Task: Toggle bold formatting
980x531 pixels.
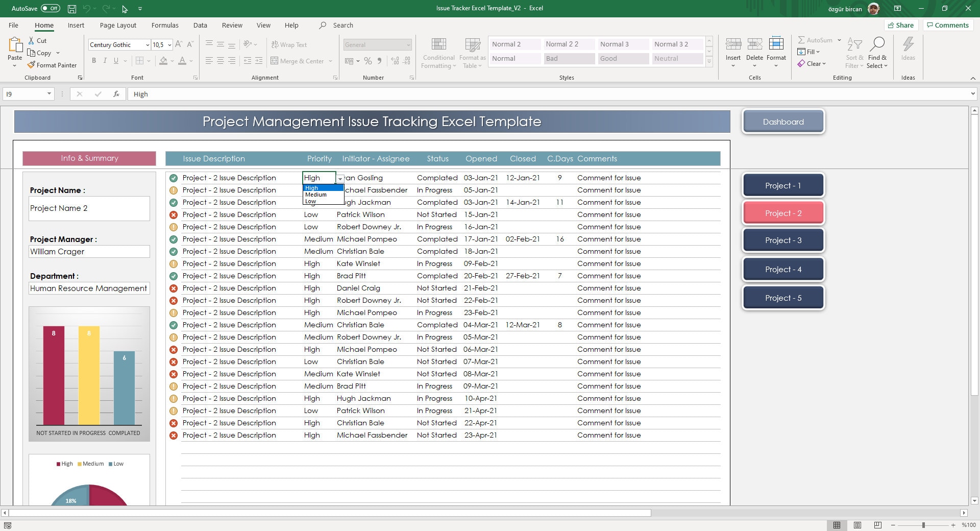Action: [94, 60]
